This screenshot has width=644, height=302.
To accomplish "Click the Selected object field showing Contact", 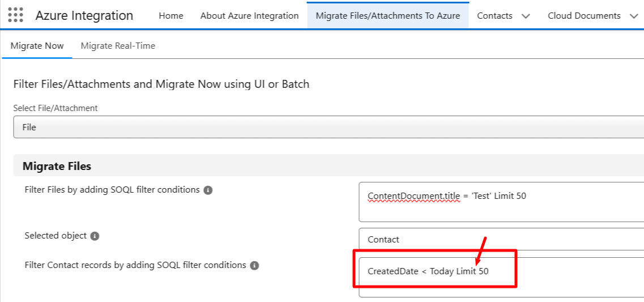I will coord(501,239).
